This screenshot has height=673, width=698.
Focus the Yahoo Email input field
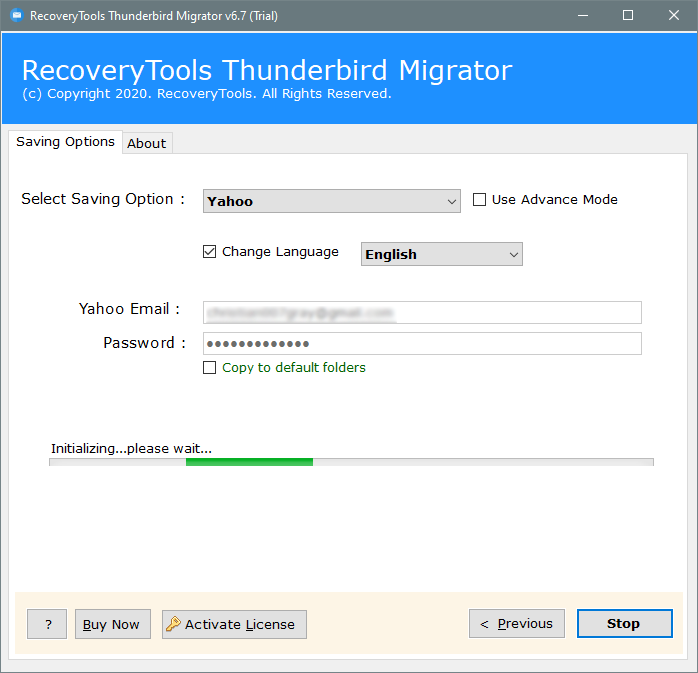(x=422, y=312)
